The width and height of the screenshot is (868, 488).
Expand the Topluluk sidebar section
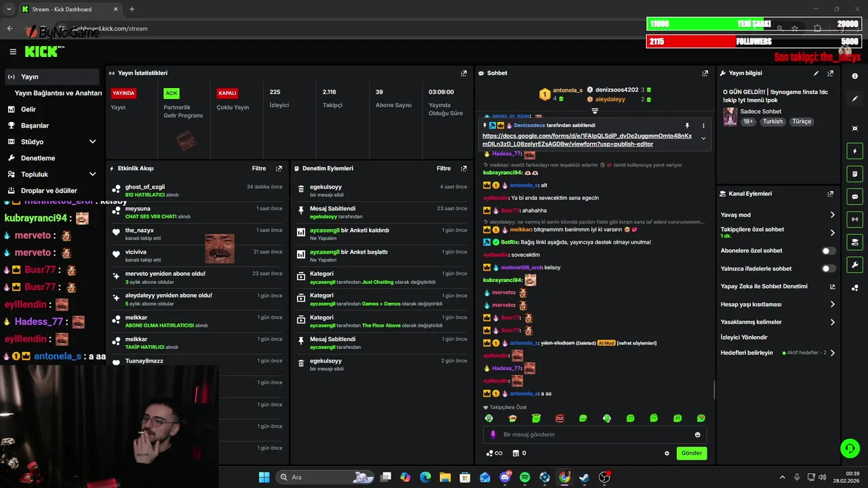pyautogui.click(x=93, y=174)
